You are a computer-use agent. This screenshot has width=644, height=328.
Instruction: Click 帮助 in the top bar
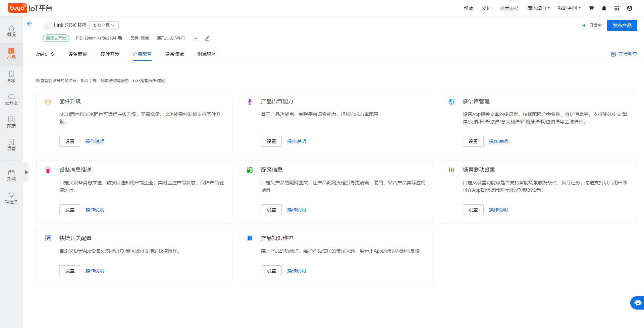click(x=469, y=8)
